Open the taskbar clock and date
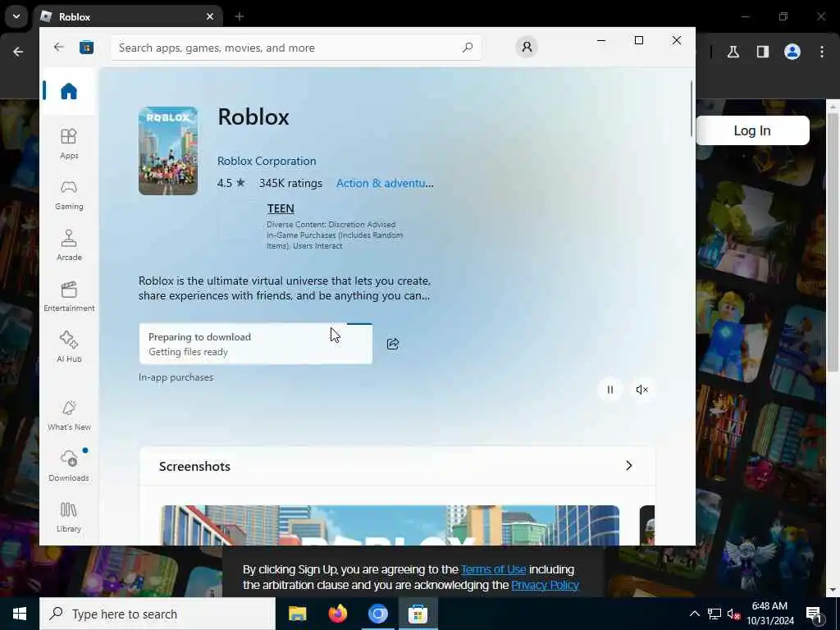Image resolution: width=840 pixels, height=630 pixels. coord(769,614)
